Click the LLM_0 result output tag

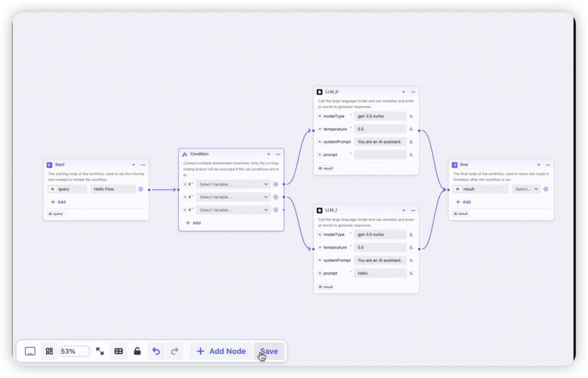326,168
